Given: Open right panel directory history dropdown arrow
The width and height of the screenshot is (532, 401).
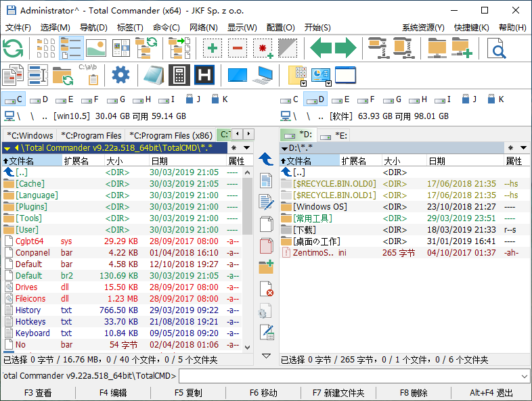Looking at the screenshot, I should [x=525, y=147].
